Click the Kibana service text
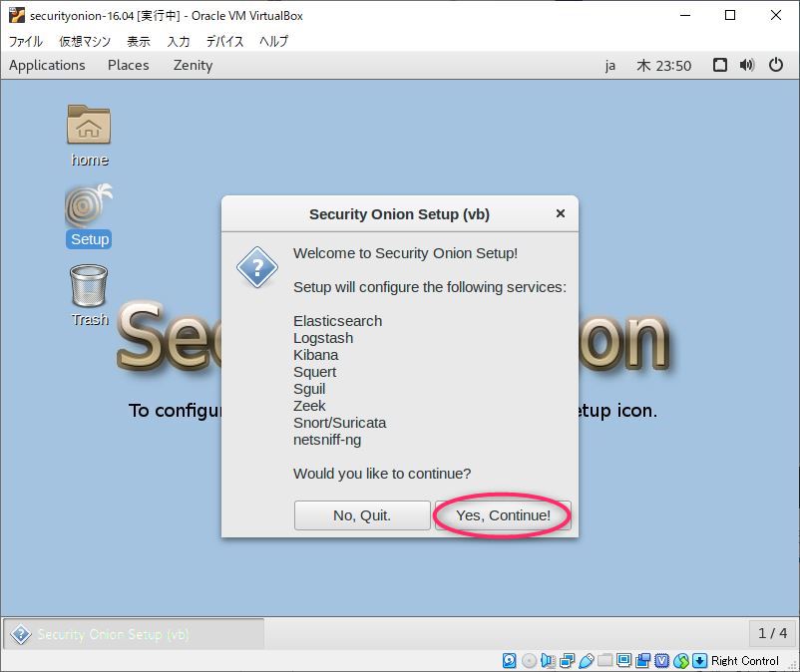800x672 pixels. pyautogui.click(x=315, y=354)
